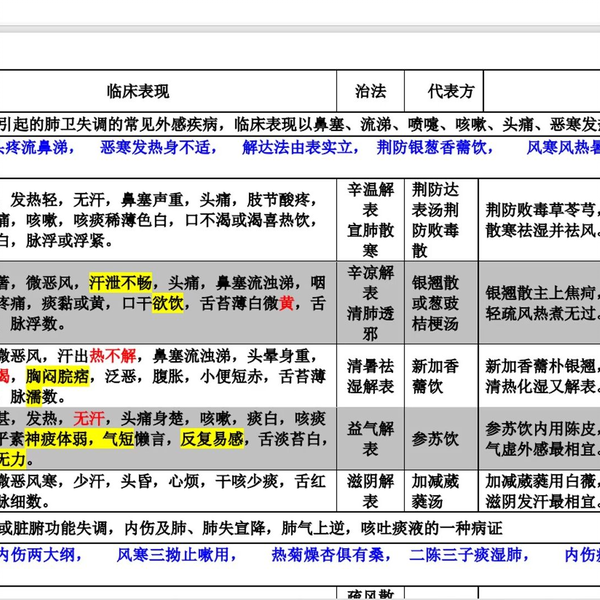Click highlighted text 欲饮
600x600 pixels.
168,303
